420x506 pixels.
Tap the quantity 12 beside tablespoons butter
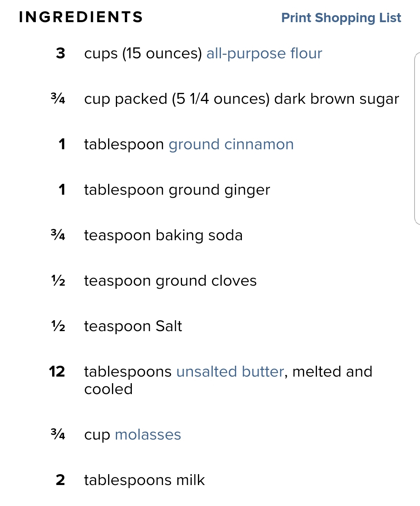tap(57, 372)
